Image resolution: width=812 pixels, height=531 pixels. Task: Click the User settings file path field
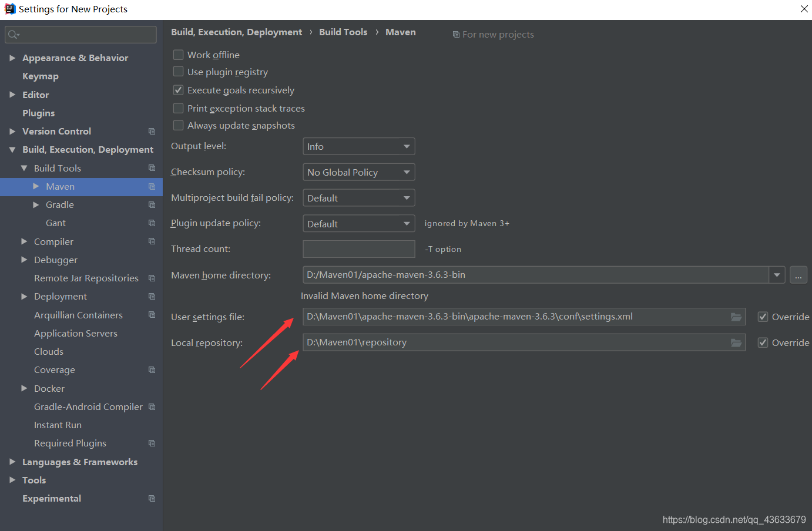coord(524,317)
